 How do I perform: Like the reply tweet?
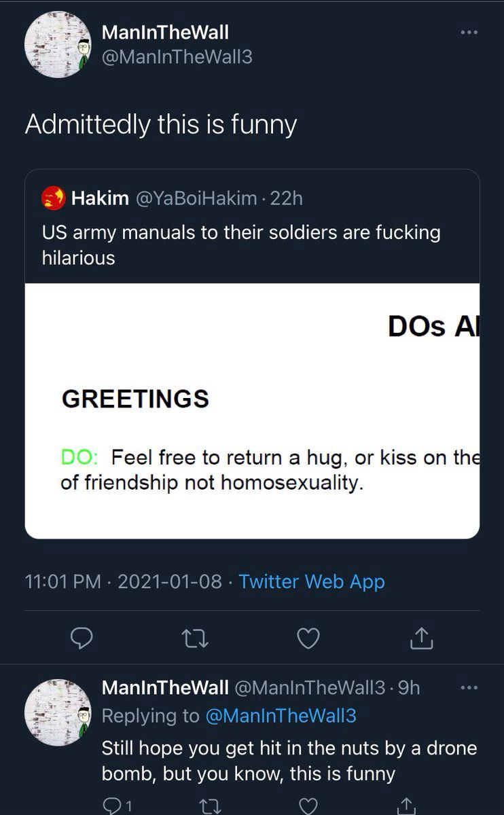[309, 805]
